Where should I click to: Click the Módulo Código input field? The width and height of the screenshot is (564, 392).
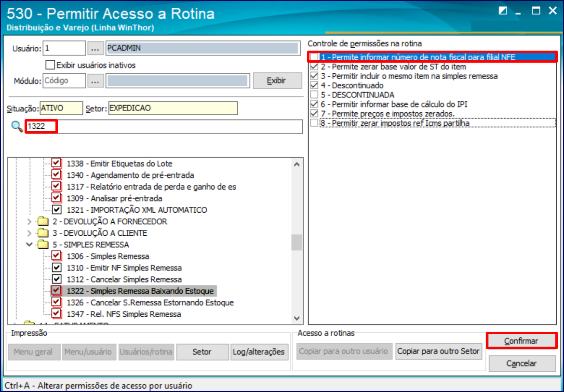(64, 81)
